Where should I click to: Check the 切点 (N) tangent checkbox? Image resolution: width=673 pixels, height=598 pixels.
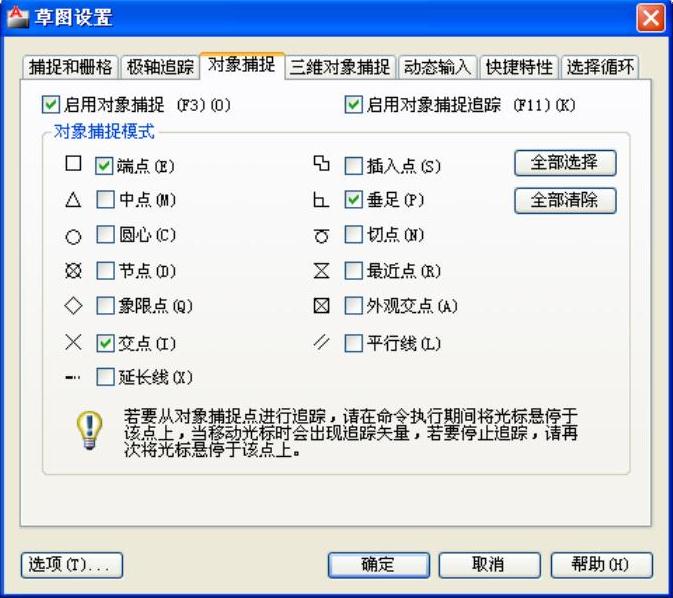[x=353, y=235]
